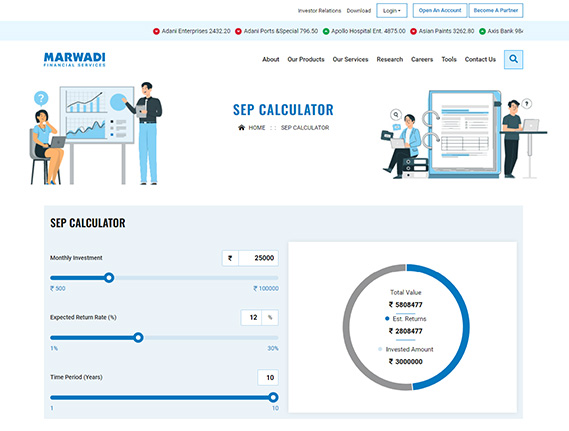Click the Become A Partner button

pyautogui.click(x=496, y=11)
